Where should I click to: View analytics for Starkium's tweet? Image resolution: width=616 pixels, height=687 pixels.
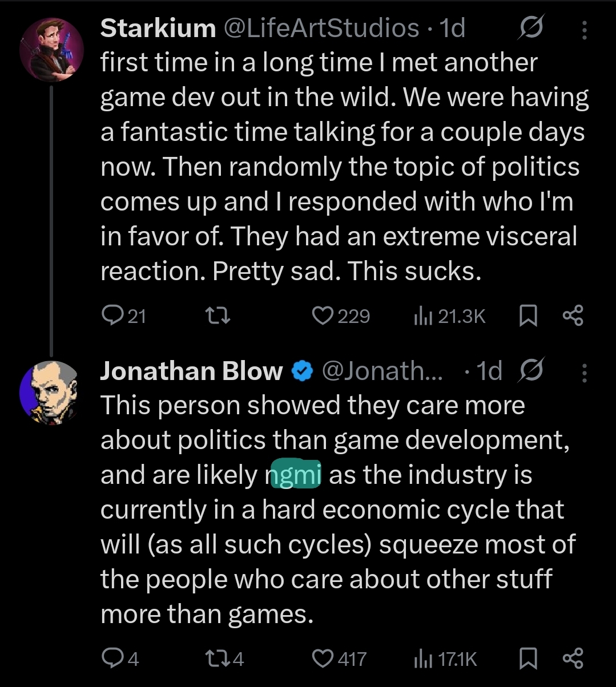tap(420, 316)
